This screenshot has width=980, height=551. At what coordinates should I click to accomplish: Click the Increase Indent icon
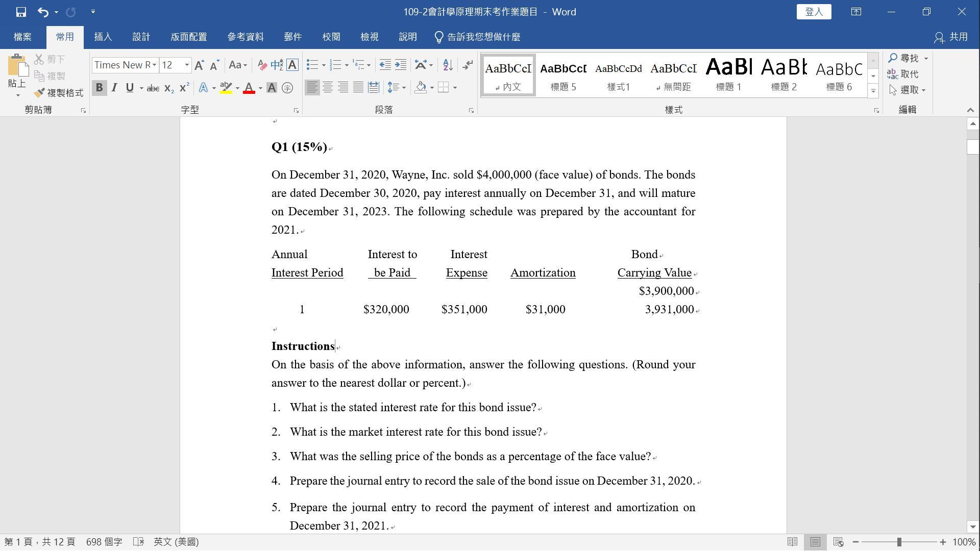tap(401, 65)
